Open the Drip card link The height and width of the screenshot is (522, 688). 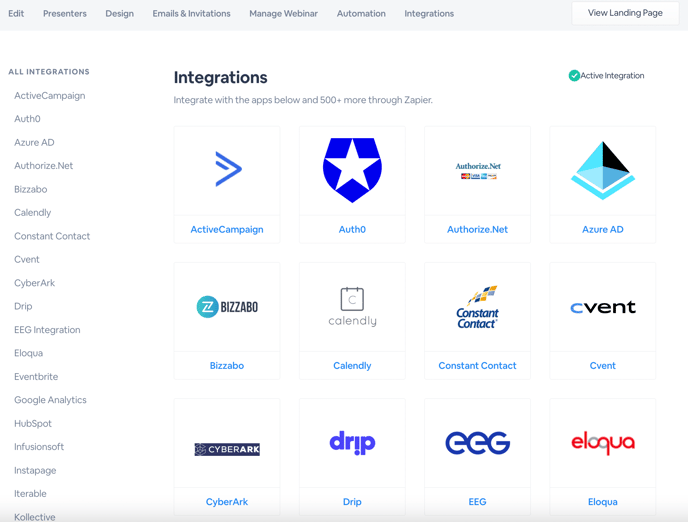[352, 501]
